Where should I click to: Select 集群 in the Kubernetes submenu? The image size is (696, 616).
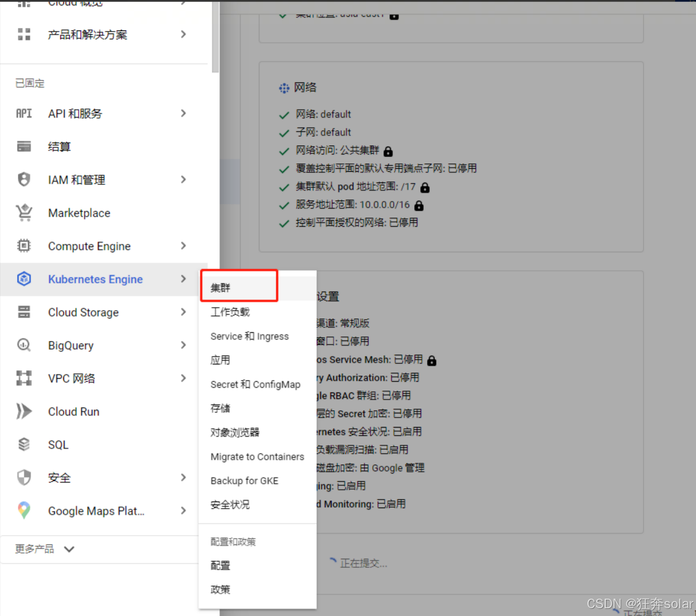click(x=258, y=287)
